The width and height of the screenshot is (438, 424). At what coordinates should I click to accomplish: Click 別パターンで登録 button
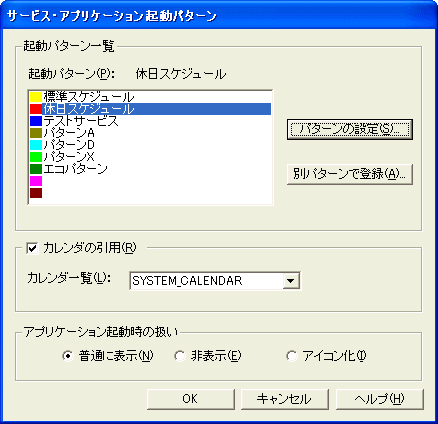click(350, 174)
